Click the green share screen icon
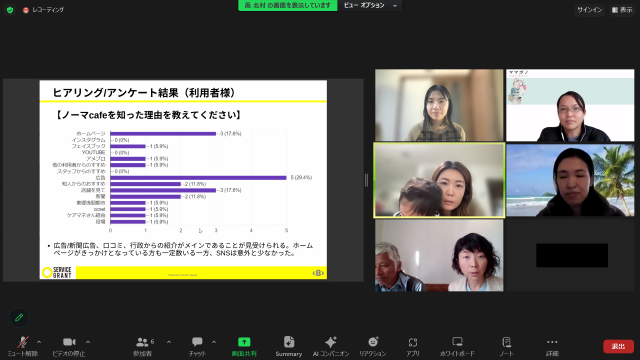The image size is (640, 360). (x=244, y=342)
